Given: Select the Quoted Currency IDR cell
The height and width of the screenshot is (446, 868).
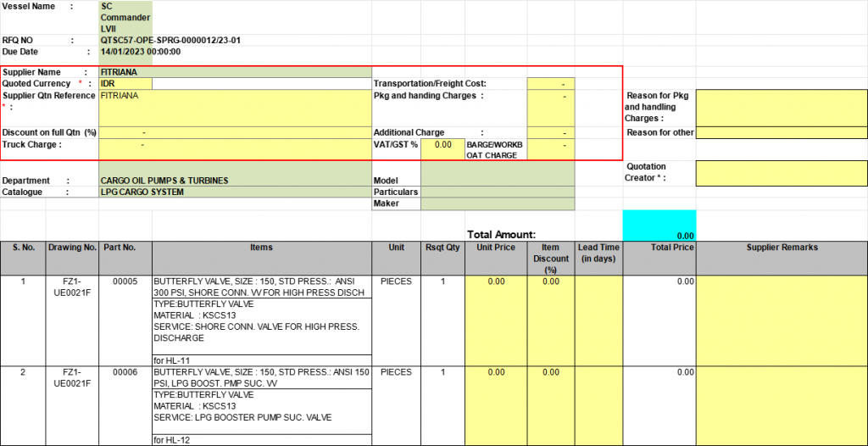Looking at the screenshot, I should (x=125, y=84).
